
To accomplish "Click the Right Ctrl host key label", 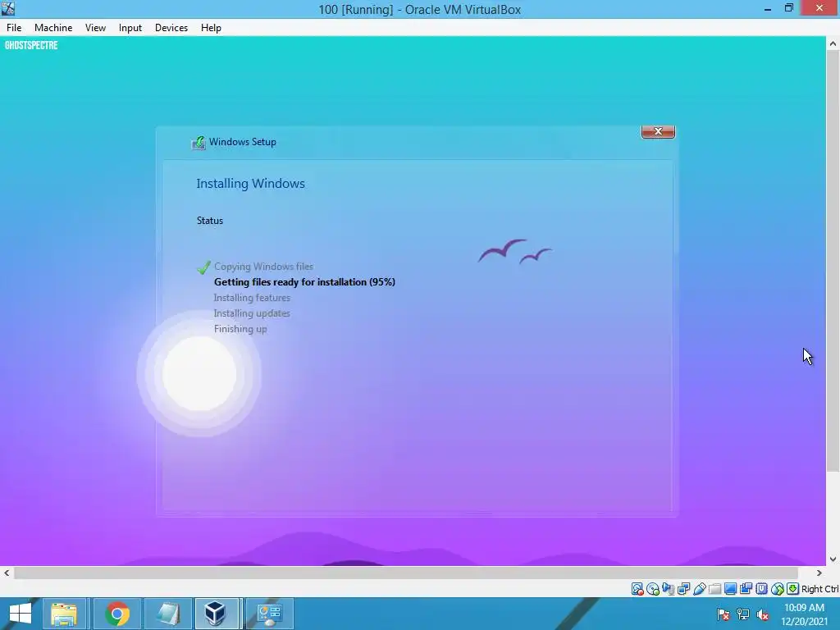I will [x=819, y=589].
